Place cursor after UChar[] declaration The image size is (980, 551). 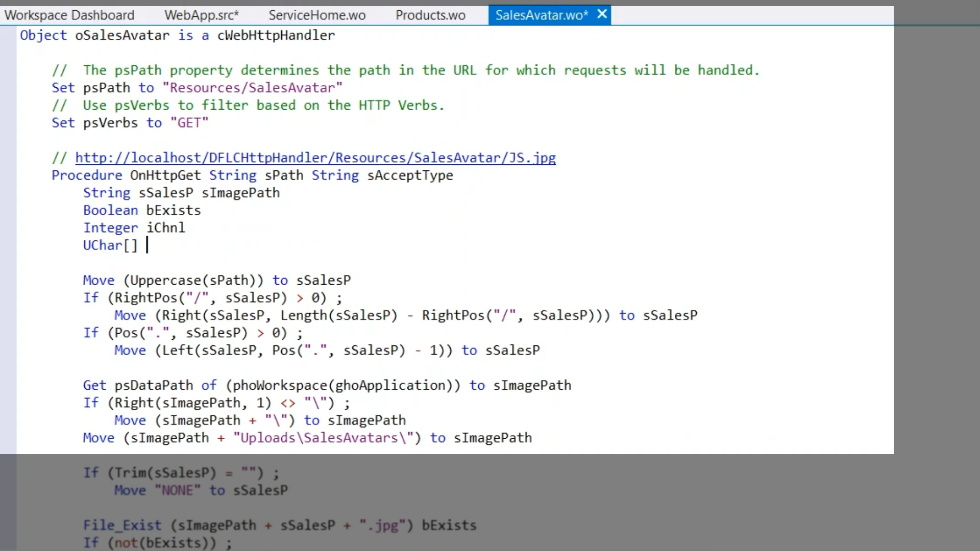(148, 245)
